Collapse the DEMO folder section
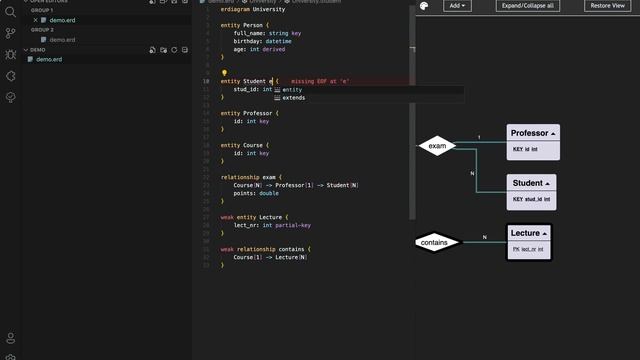This screenshot has height=360, width=640. pyautogui.click(x=26, y=50)
